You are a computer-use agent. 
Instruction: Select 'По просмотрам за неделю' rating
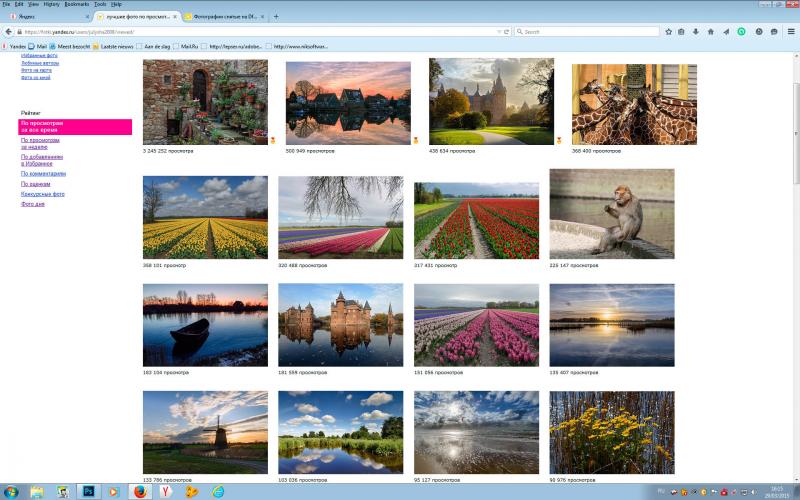click(x=40, y=143)
